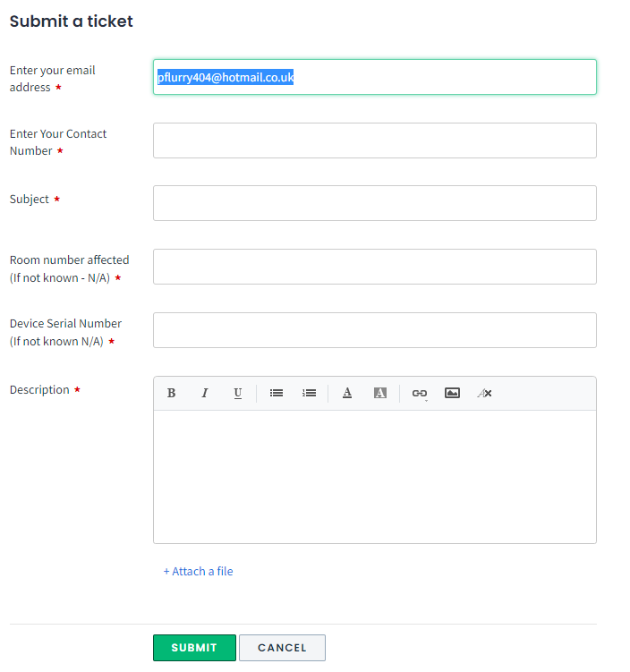Viewport: 630px width, 672px height.
Task: Clear formatting with the eraser icon
Action: [x=485, y=393]
